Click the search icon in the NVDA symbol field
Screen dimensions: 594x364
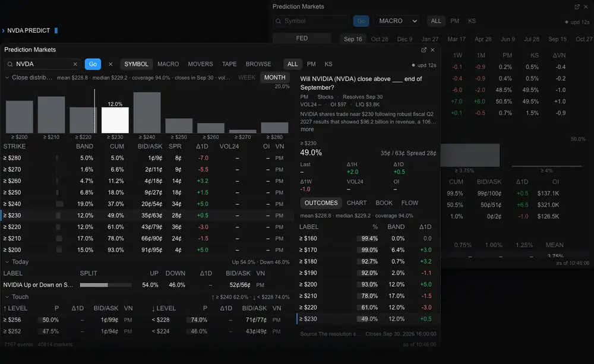(x=10, y=64)
